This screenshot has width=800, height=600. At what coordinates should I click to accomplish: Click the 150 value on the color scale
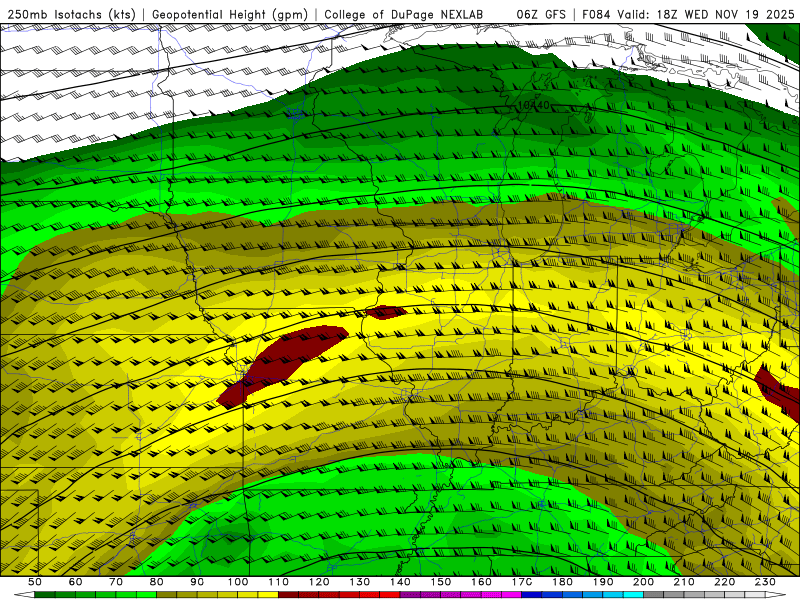coord(441,582)
